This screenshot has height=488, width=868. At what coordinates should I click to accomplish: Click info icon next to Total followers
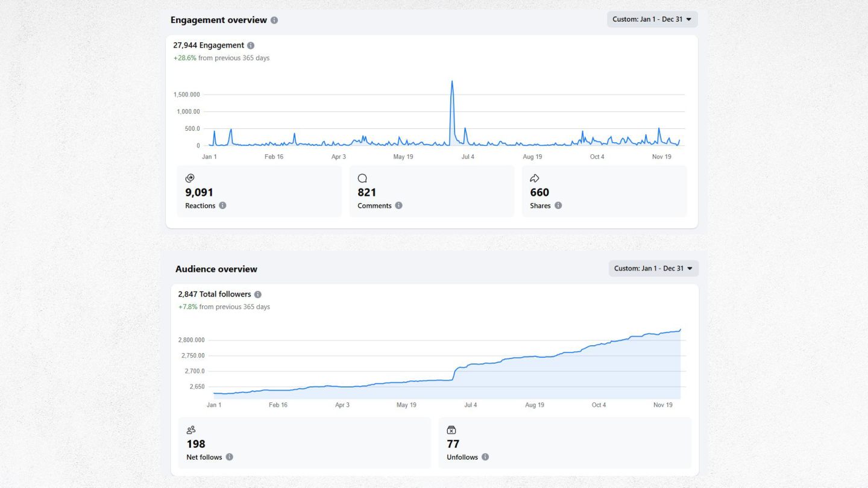258,295
